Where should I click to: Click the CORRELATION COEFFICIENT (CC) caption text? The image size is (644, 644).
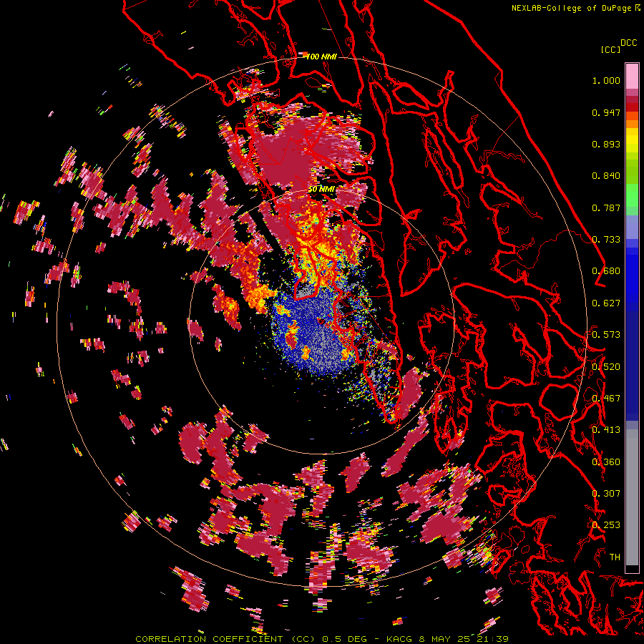click(225, 639)
